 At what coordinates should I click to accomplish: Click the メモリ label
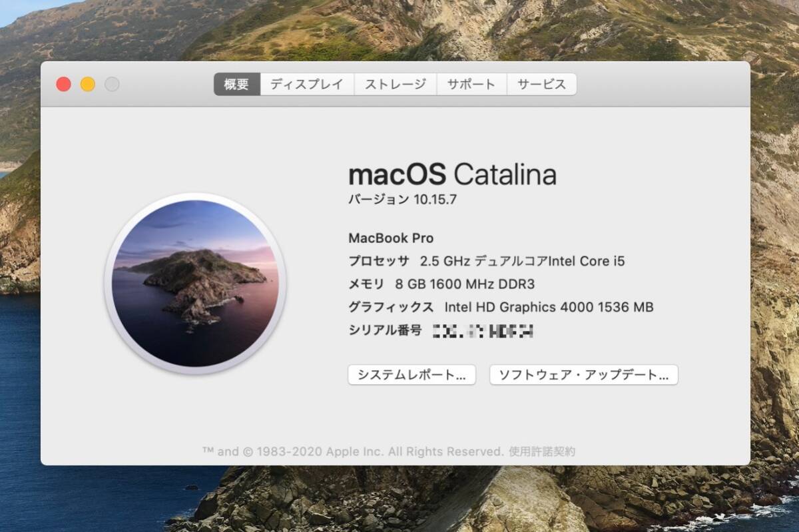(x=366, y=284)
